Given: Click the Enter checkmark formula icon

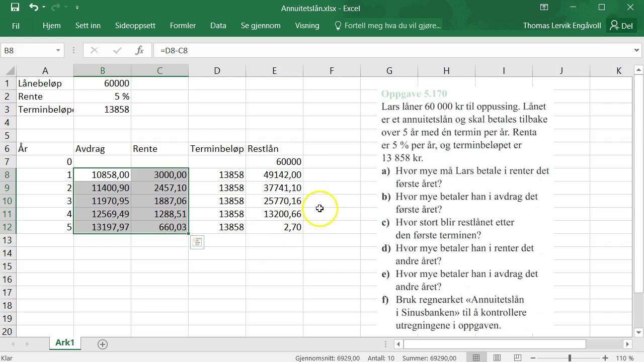Looking at the screenshot, I should pos(117,50).
